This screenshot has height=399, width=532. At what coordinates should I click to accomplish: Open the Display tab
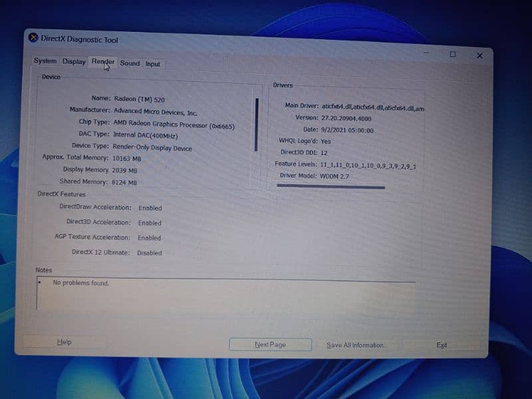point(74,61)
